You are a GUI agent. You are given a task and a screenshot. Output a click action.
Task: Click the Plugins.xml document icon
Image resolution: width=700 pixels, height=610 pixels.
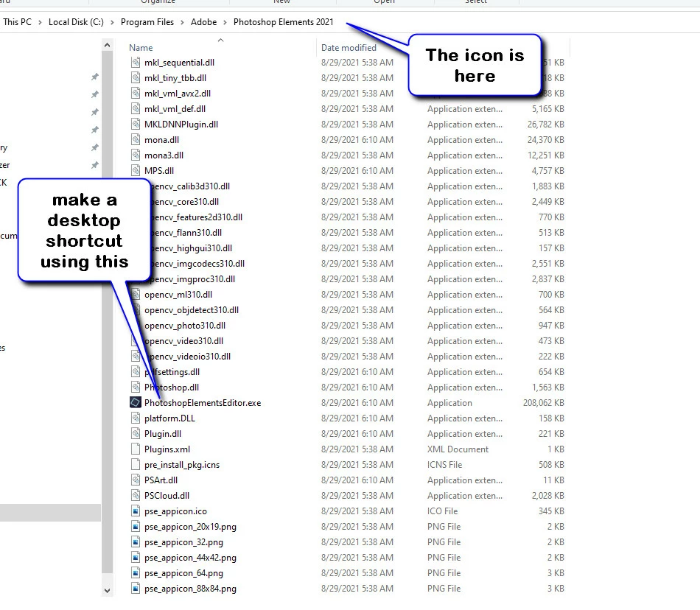(x=136, y=449)
